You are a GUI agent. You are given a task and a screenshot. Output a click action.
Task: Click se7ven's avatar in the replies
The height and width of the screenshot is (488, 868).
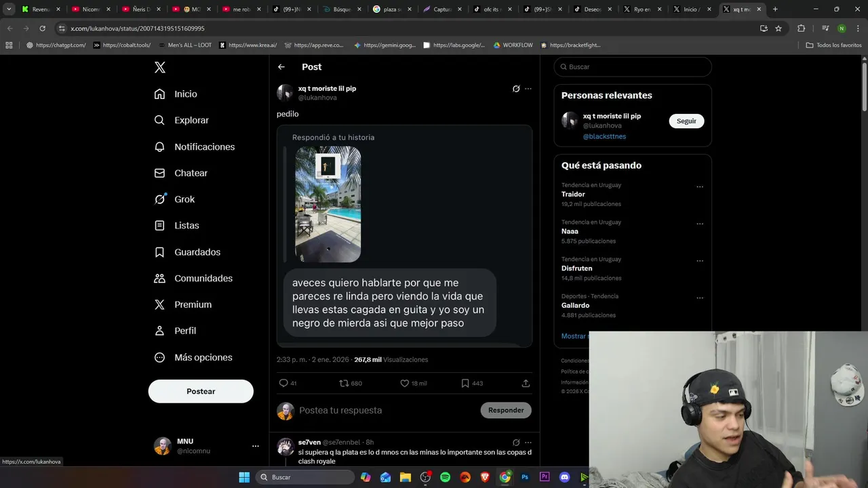(x=285, y=446)
